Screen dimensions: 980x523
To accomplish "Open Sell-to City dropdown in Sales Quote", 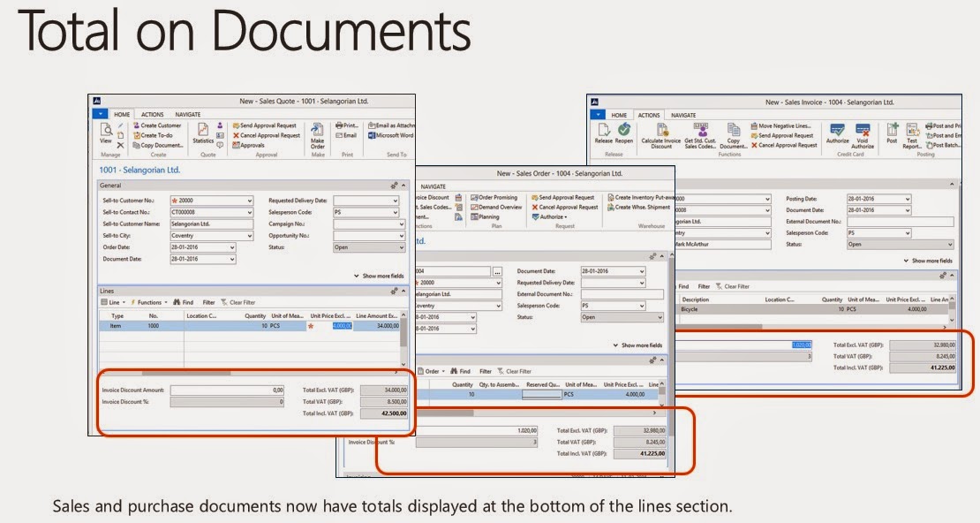I will [x=249, y=236].
